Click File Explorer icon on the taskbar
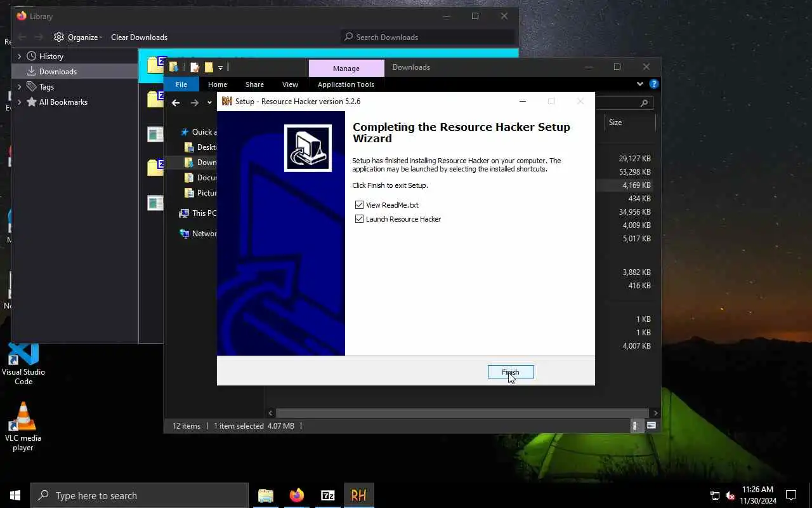812x508 pixels. [266, 495]
